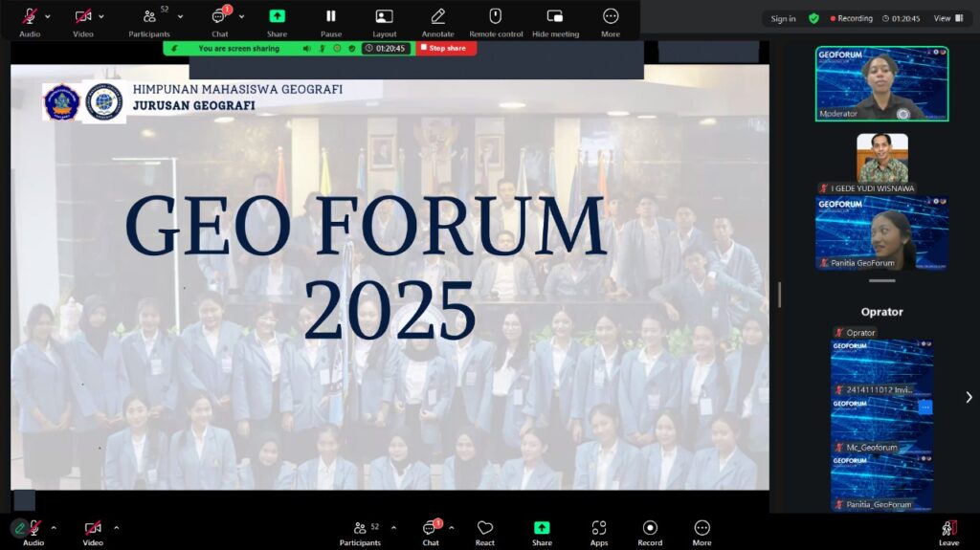
Task: Pause the screen share from top toolbar
Action: (x=330, y=16)
